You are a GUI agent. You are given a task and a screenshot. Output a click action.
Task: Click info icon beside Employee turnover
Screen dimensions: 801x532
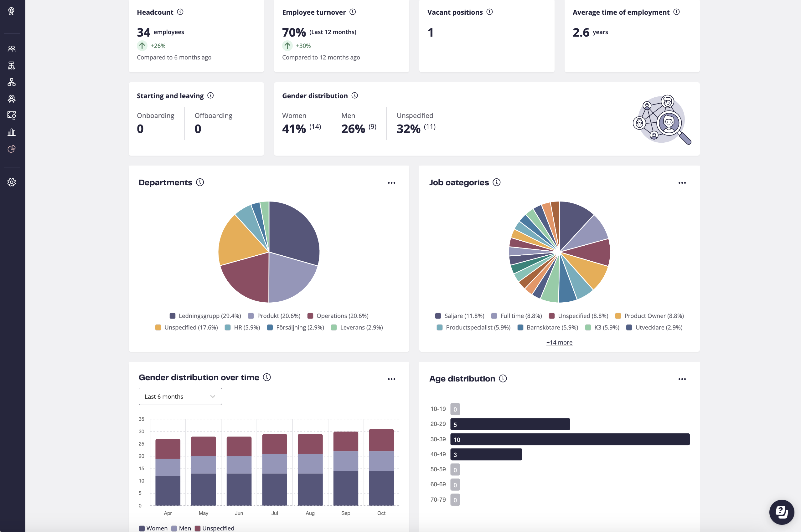353,12
